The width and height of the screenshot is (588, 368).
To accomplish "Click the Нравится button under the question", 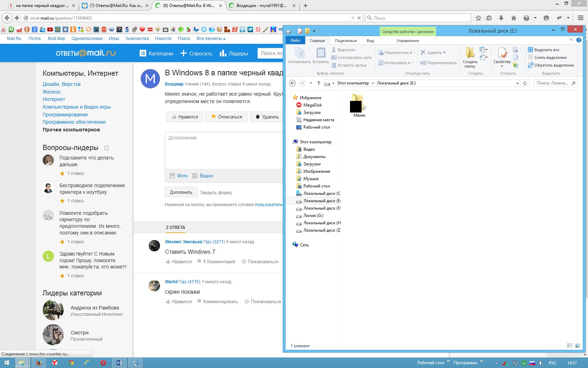I will click(x=184, y=117).
